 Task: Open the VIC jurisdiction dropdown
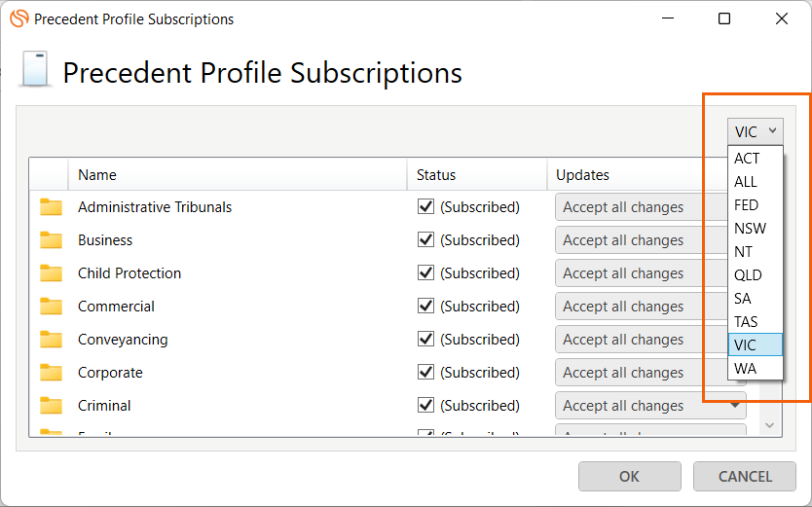tap(756, 131)
